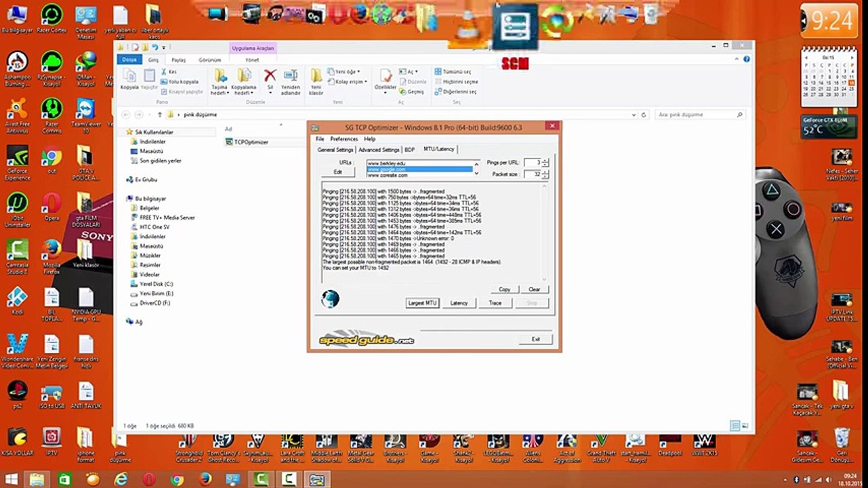Open the Kopyalama hedefi dropdown
Image resolution: width=868 pixels, height=488 pixels.
243,81
